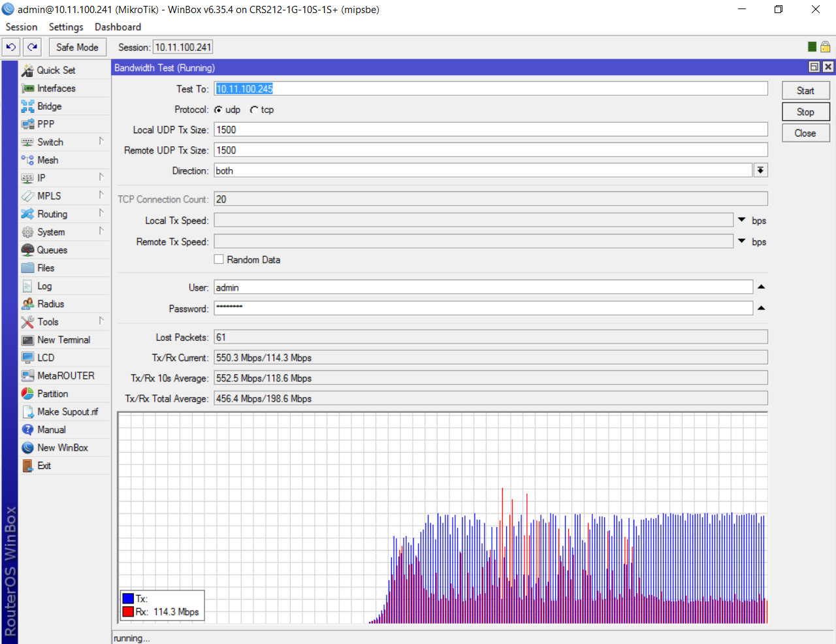Enable the Random Data checkbox
The height and width of the screenshot is (644, 836).
click(219, 259)
